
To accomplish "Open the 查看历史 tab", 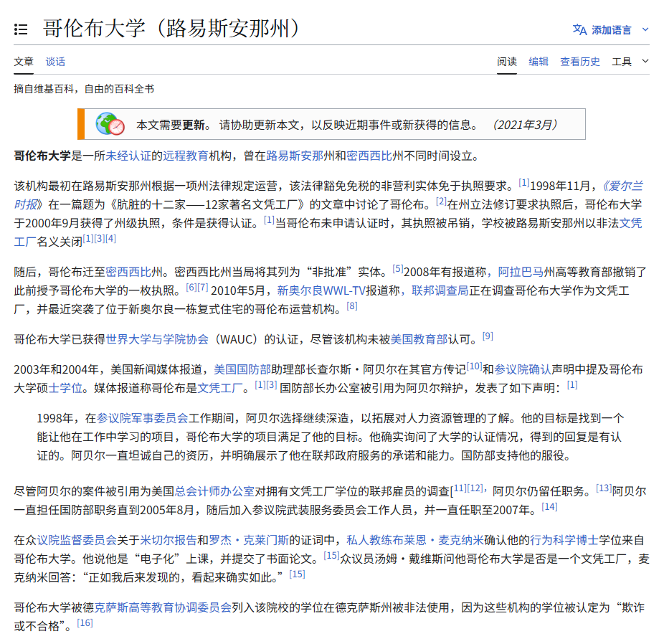I will point(579,62).
